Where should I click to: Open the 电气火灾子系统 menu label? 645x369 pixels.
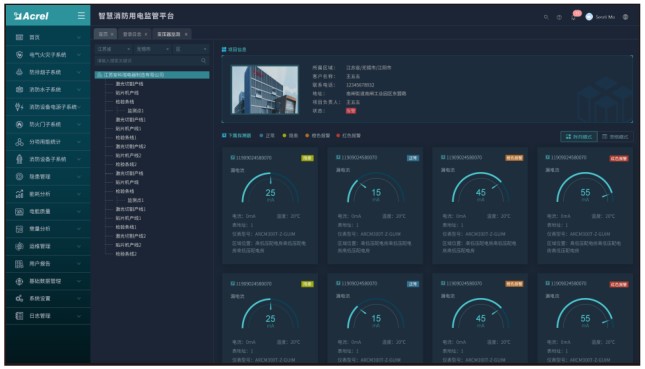coord(47,55)
